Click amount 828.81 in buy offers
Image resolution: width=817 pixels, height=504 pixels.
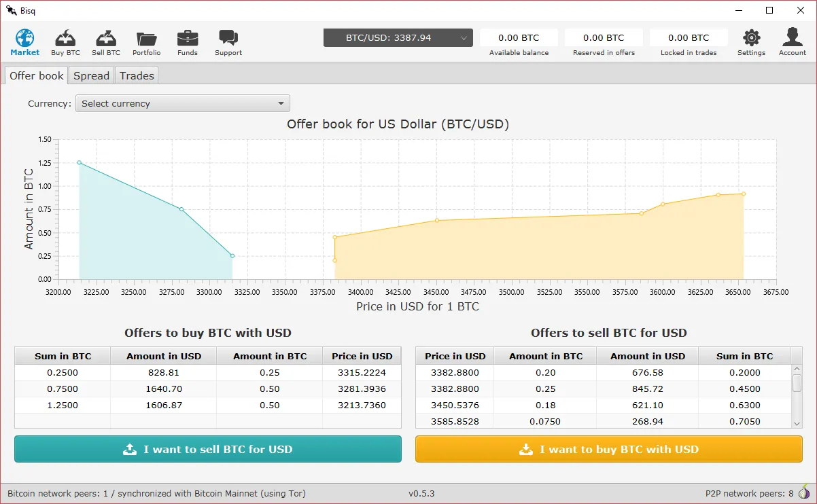(163, 373)
